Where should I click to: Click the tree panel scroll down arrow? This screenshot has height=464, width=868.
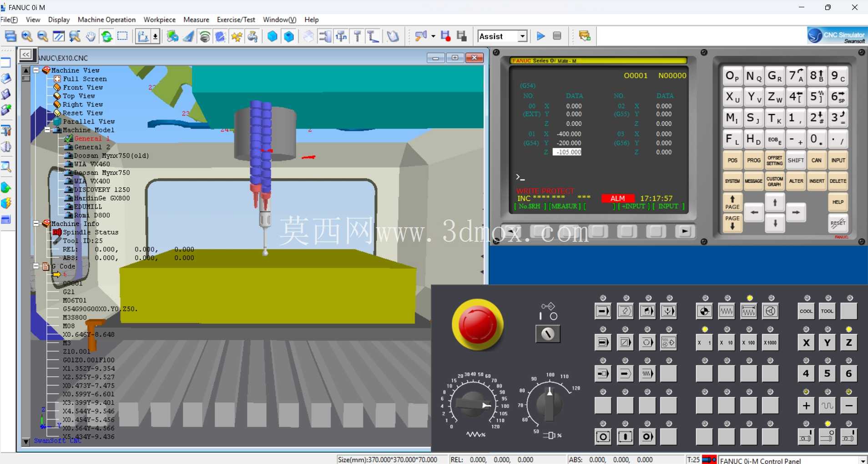point(26,441)
